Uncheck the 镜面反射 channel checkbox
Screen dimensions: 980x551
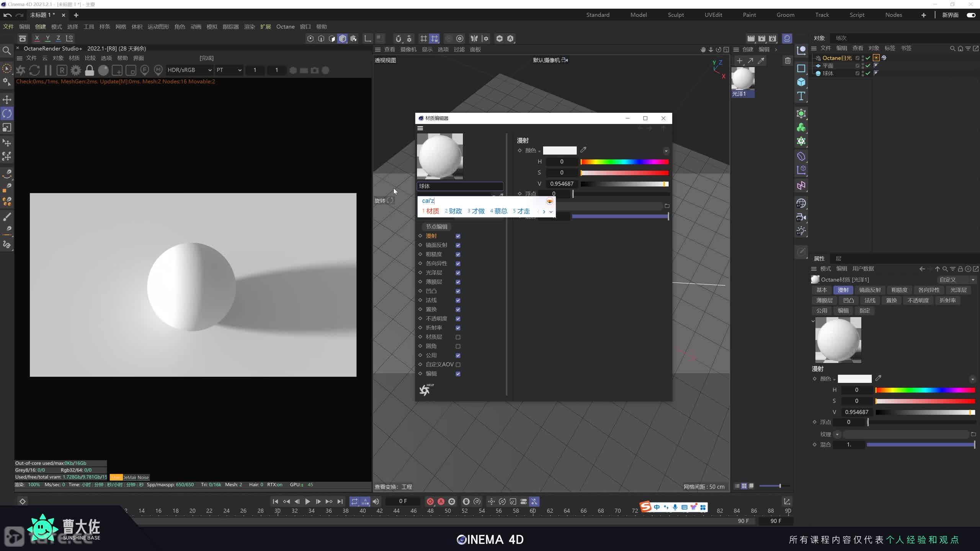(458, 245)
